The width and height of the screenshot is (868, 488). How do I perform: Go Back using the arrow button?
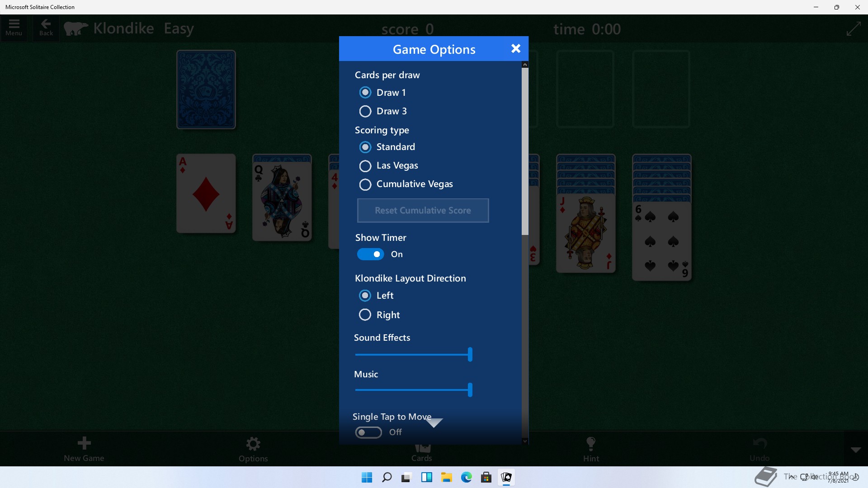coord(46,28)
